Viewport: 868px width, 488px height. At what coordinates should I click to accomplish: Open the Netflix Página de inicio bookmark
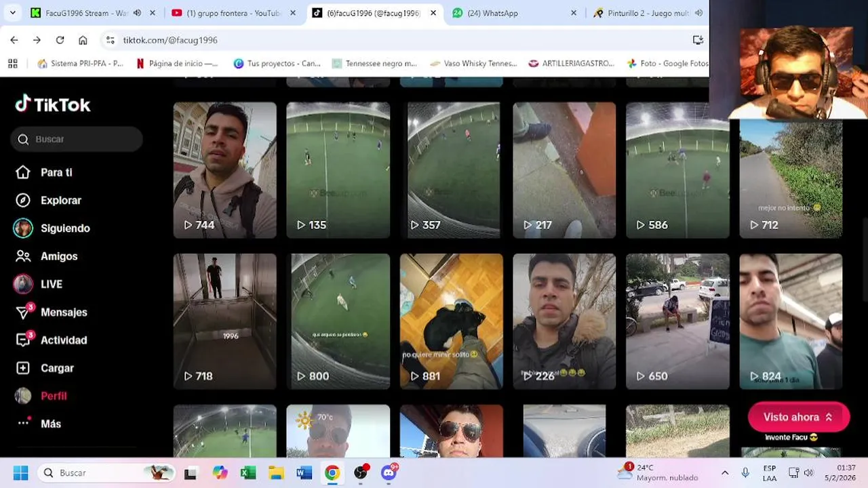[x=177, y=63]
